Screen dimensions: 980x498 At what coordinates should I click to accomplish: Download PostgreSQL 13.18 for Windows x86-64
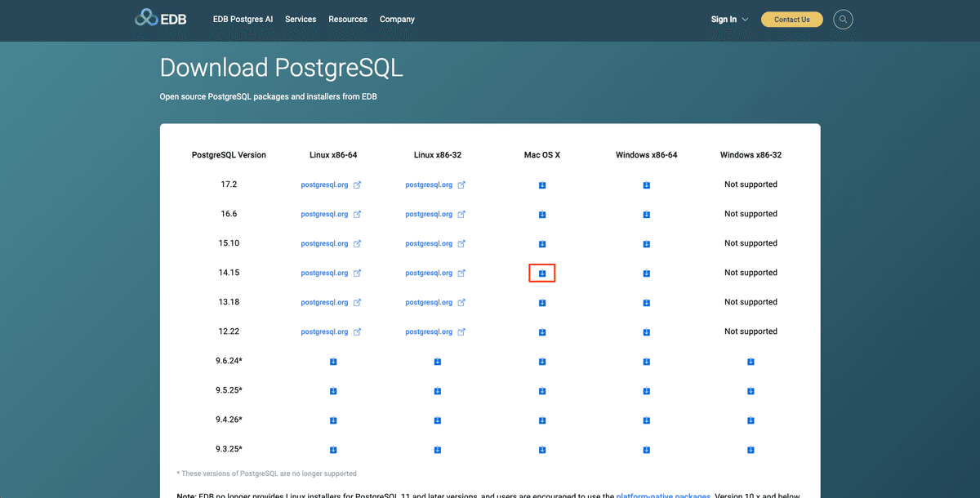point(647,303)
